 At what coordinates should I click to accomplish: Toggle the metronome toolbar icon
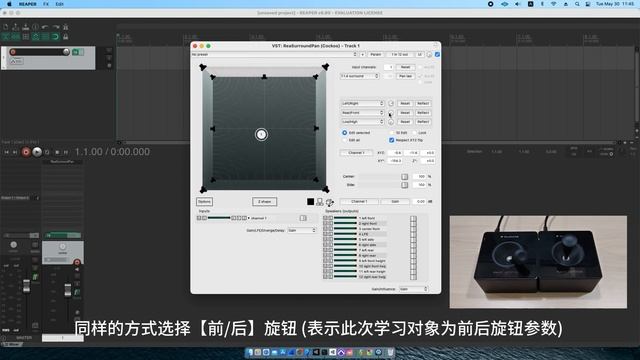(65, 27)
